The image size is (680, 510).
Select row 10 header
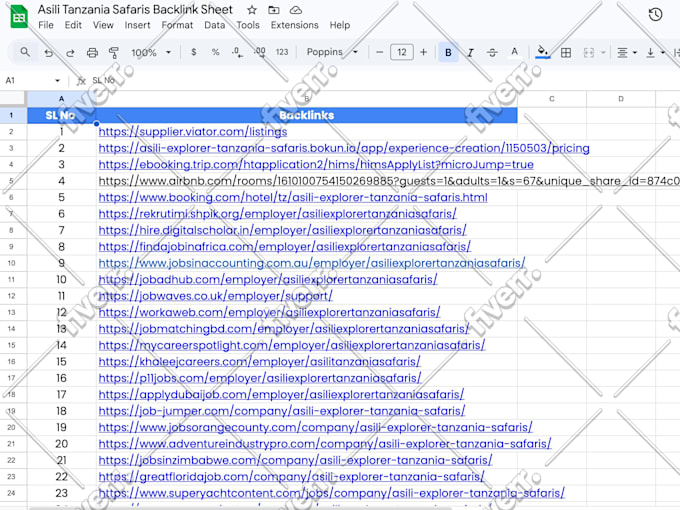pos(11,263)
